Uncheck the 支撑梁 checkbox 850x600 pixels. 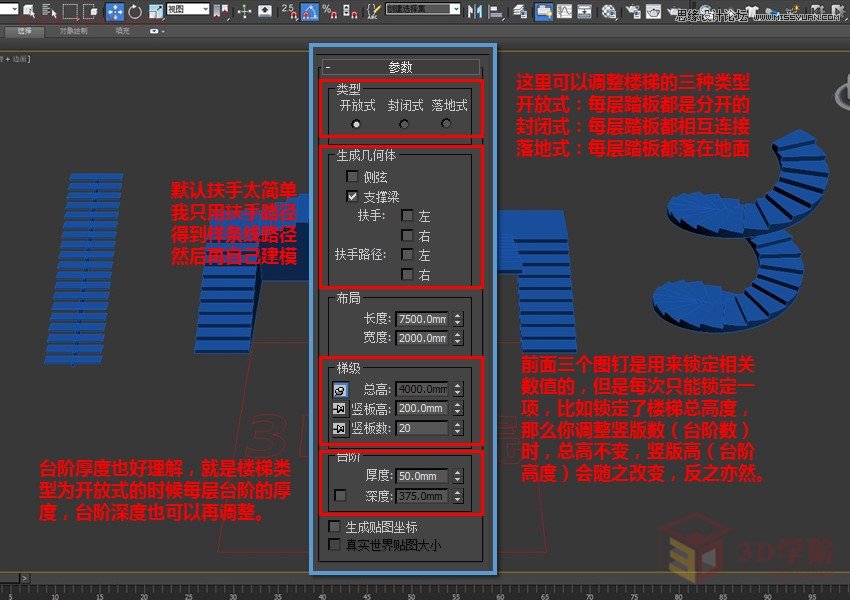[x=351, y=196]
